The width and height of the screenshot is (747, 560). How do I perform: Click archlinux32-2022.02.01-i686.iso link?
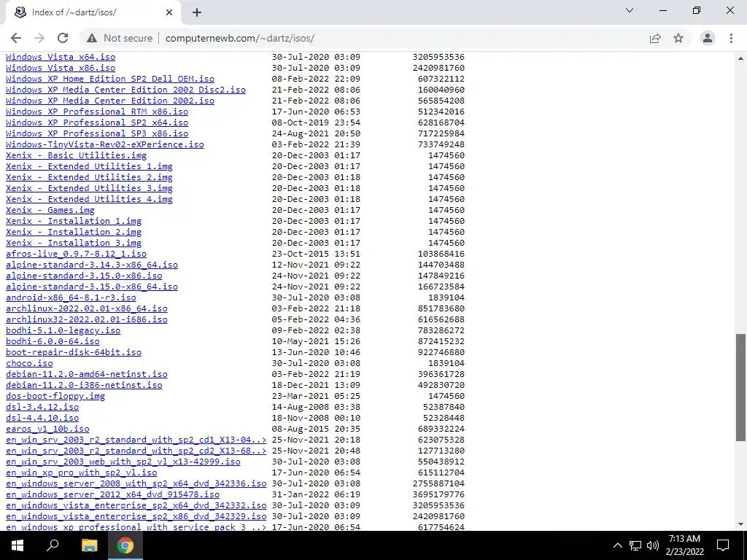87,319
